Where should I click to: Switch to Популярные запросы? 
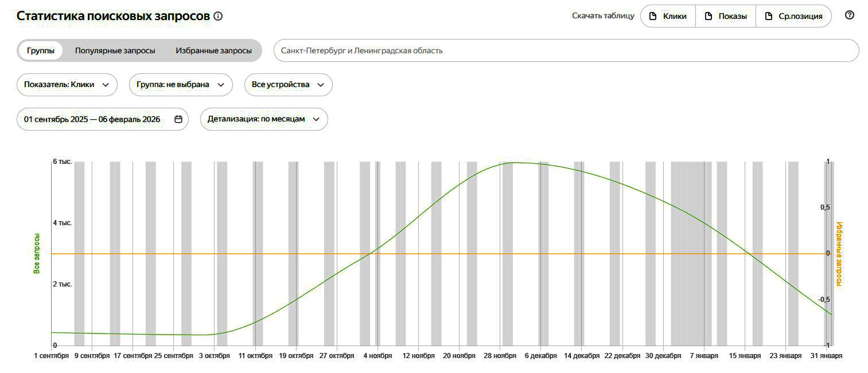[x=115, y=50]
